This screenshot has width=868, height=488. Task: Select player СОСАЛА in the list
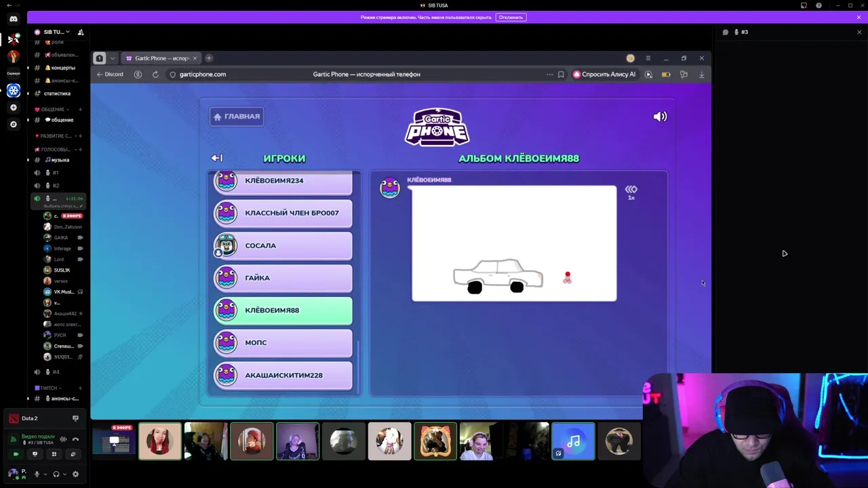283,245
